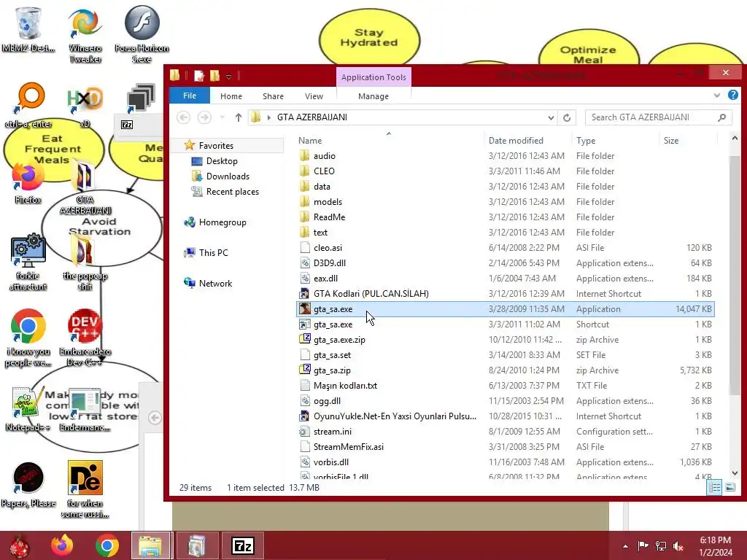
Task: Click the muted volume tray icon
Action: (x=678, y=546)
